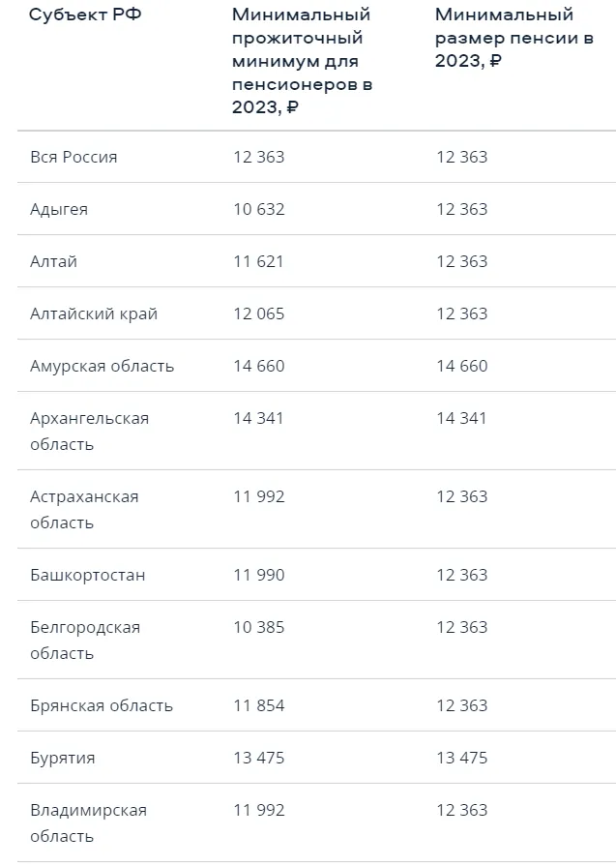616x866 pixels.
Task: Click the 'Минимальный размер пенсии в 2023' header
Action: 513,38
